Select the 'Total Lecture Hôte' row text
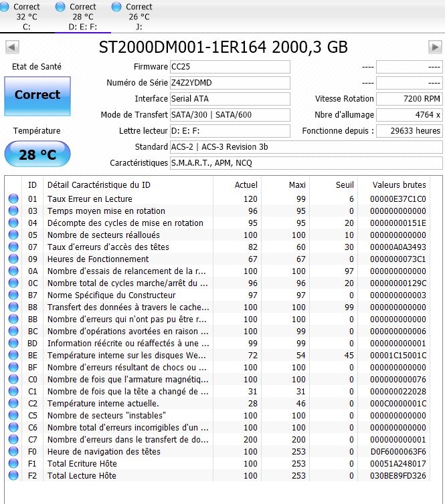 [x=82, y=476]
